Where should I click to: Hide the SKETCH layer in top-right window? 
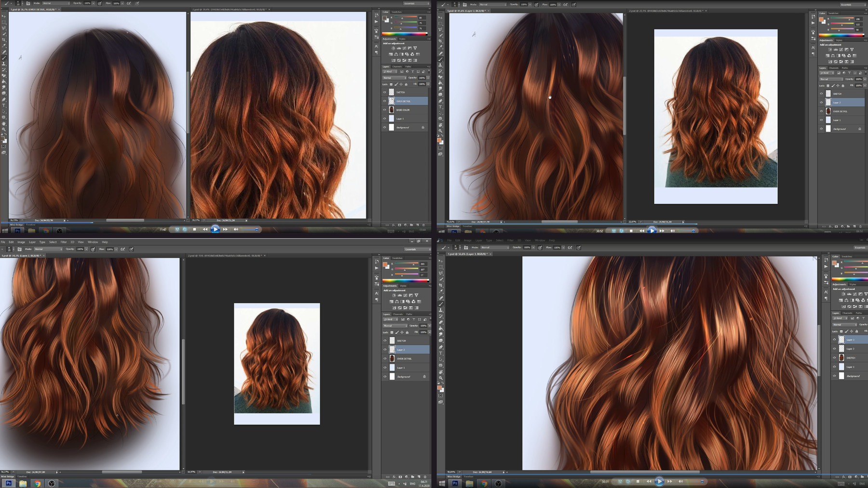tap(821, 93)
